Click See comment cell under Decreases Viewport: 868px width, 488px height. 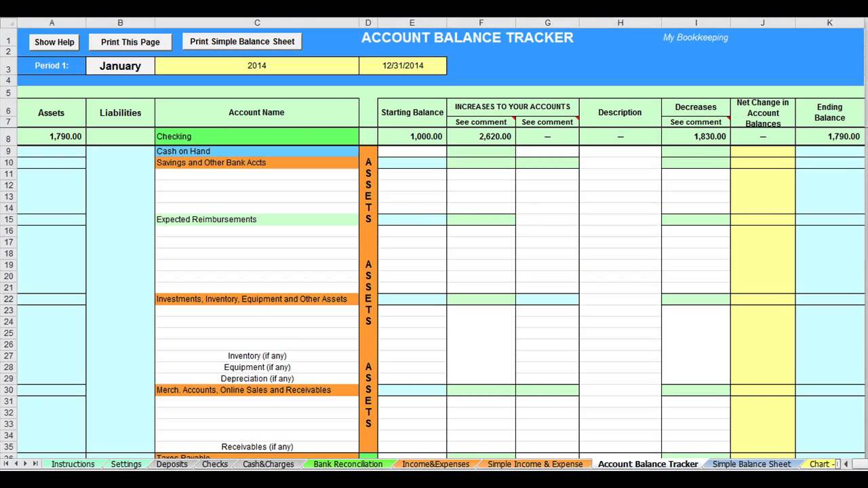[696, 122]
